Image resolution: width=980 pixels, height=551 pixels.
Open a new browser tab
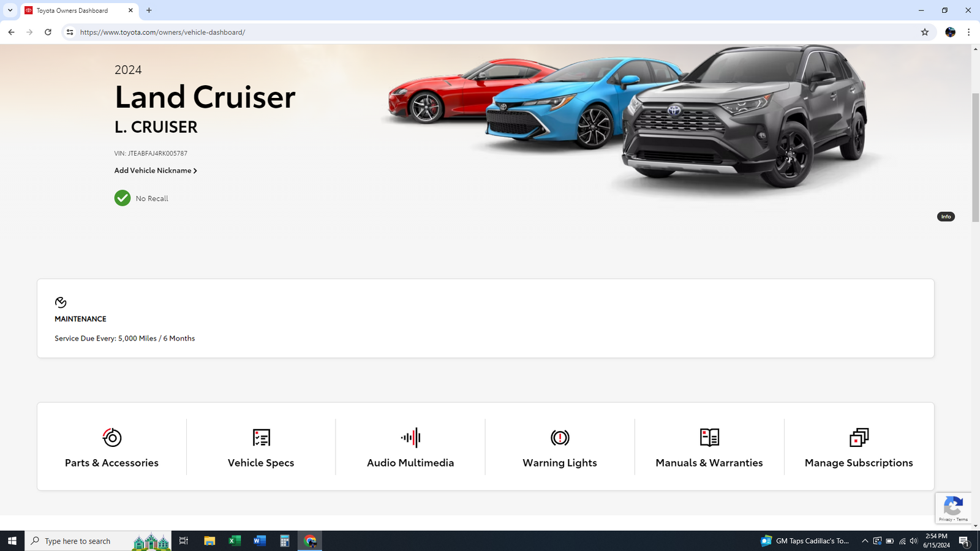pyautogui.click(x=149, y=10)
